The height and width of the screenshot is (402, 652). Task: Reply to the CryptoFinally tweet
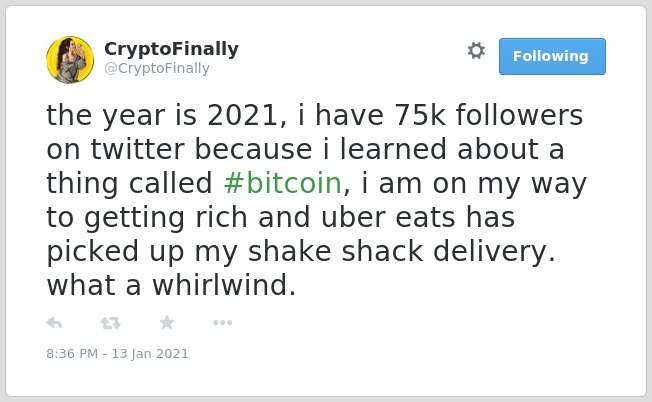point(54,323)
